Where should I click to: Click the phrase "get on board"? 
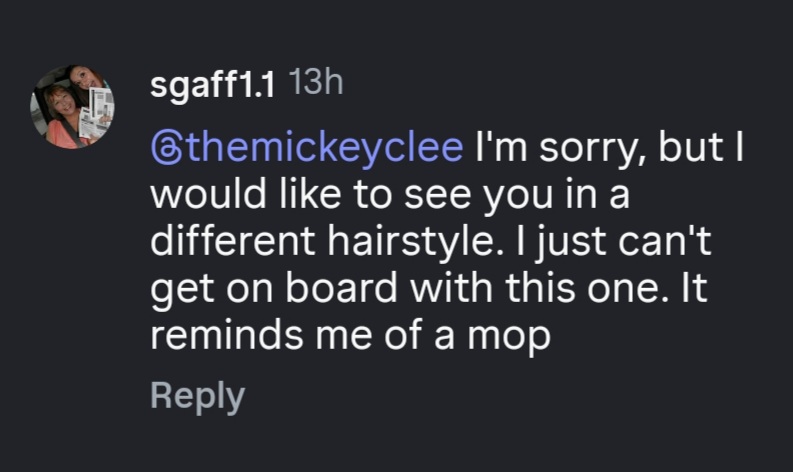[x=274, y=289]
